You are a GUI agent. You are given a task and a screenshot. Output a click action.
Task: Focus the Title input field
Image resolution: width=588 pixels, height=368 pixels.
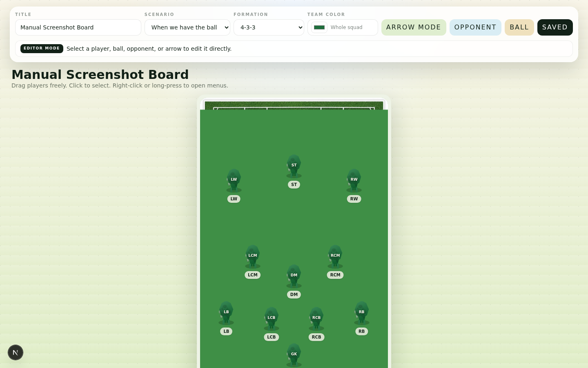point(78,27)
